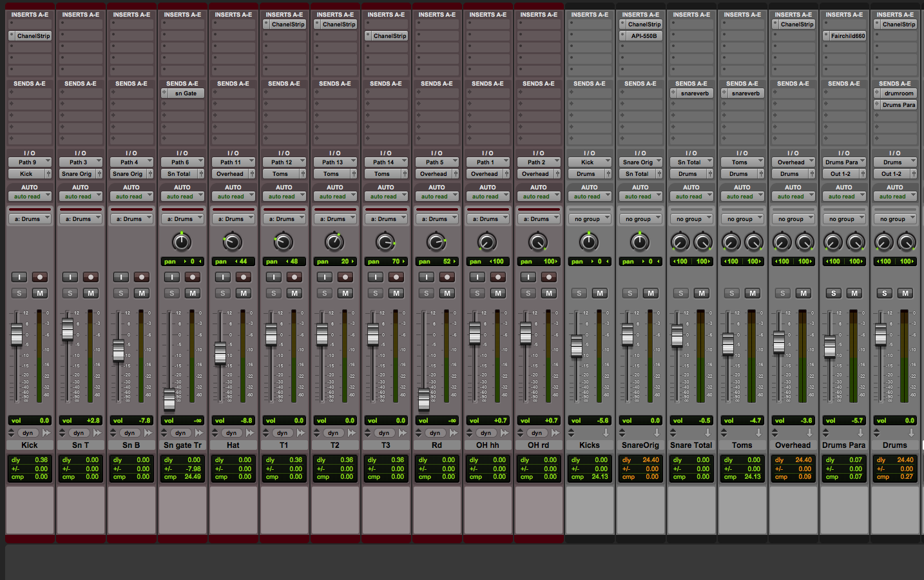Mute the Snare Total track
The image size is (924, 580).
702,293
